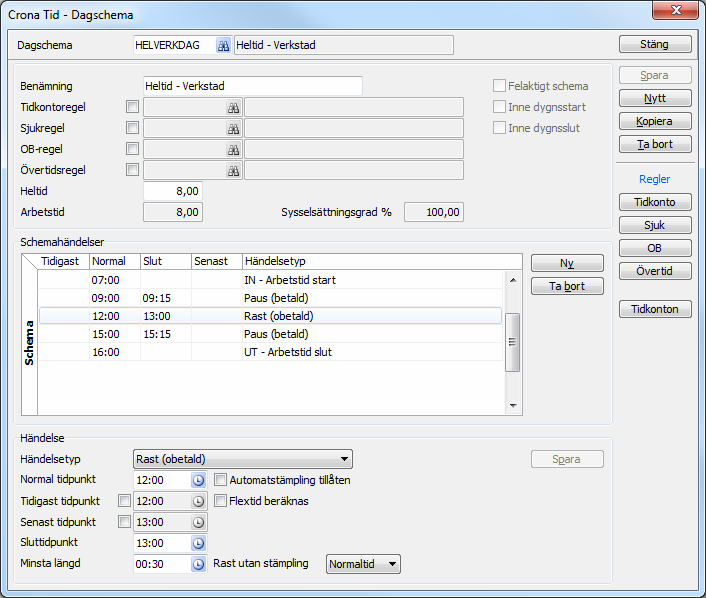Toggle the Felaktigt schema checkbox

click(x=499, y=86)
